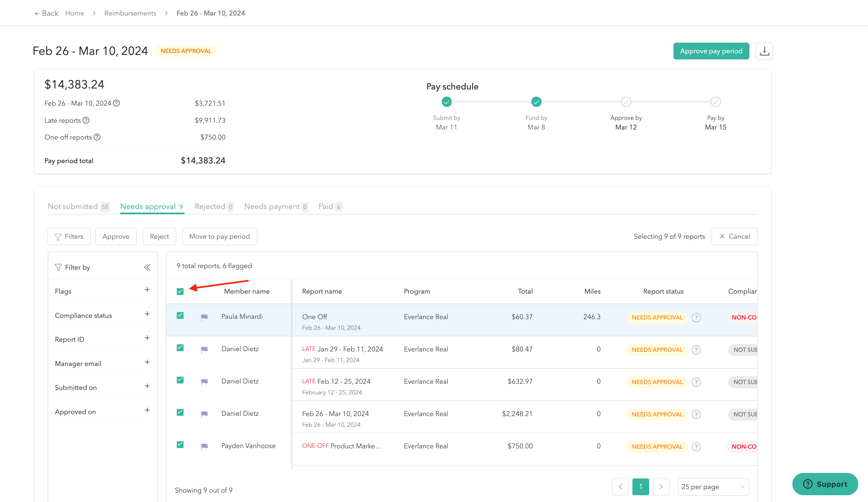
Task: Expand the Compliance status filter
Action: click(x=147, y=314)
